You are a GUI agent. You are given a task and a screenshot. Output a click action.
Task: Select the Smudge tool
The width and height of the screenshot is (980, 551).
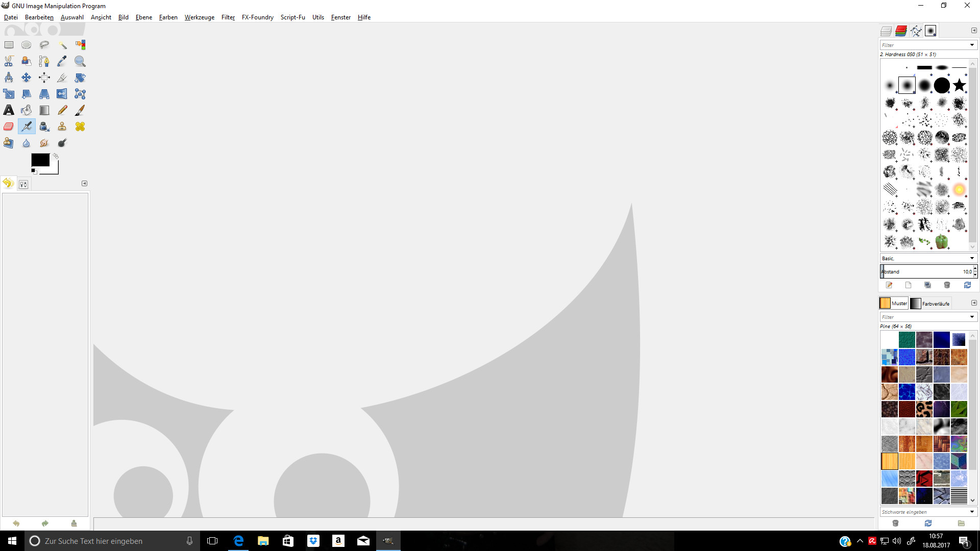44,143
